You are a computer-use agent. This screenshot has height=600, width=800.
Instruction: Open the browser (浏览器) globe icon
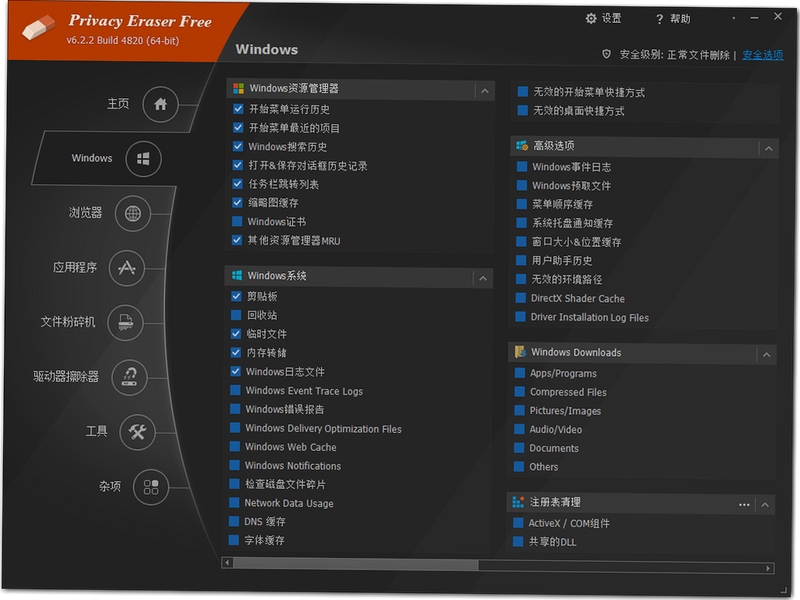coord(133,213)
